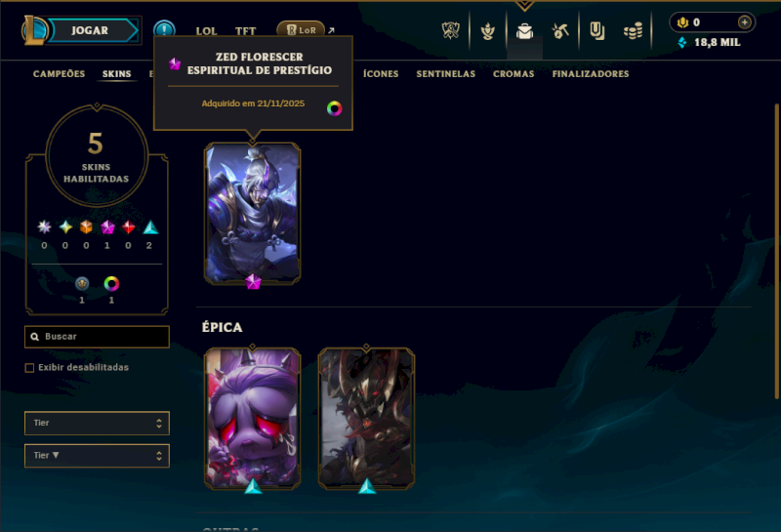Click the add RP plus button
Viewport: 781px width, 532px height.
pos(744,21)
